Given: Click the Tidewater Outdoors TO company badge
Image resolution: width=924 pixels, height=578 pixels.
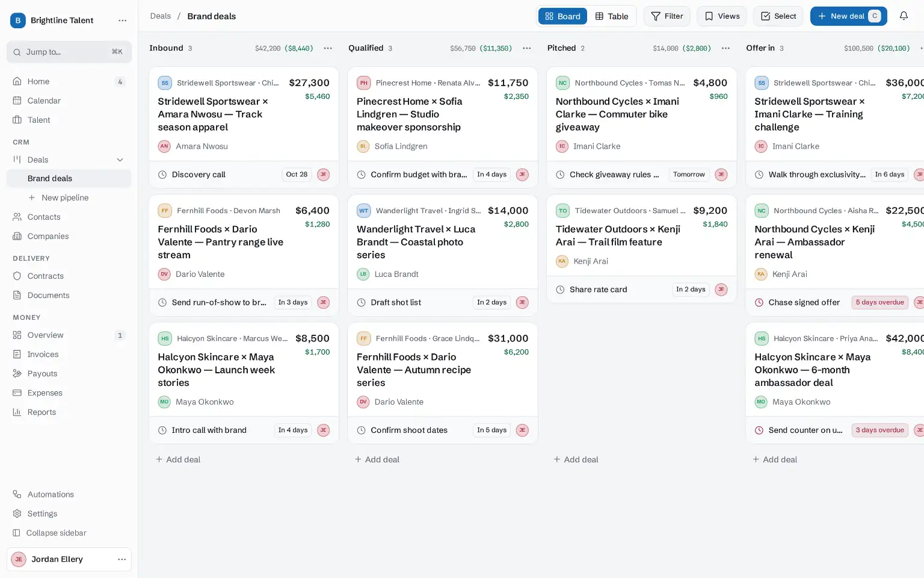Looking at the screenshot, I should (562, 211).
